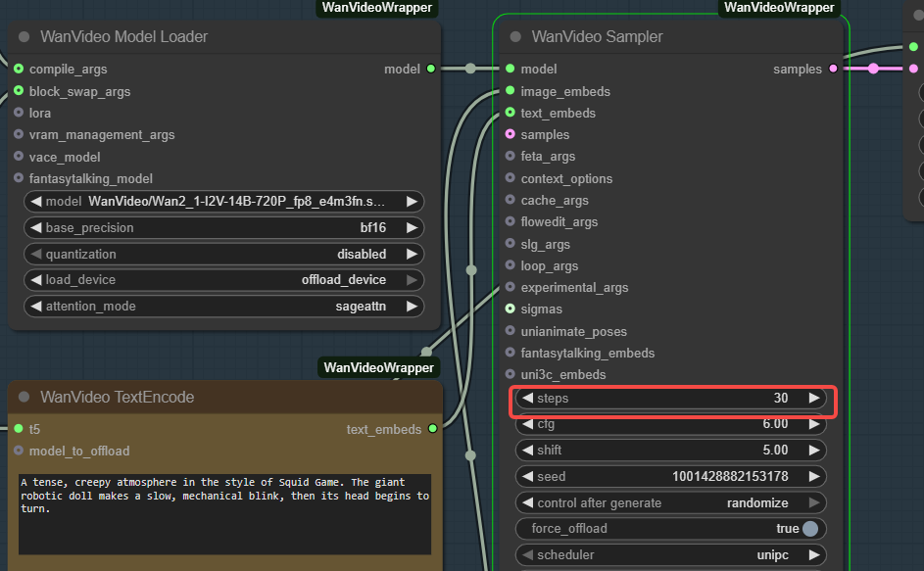
Task: Click the block_swap_args input socket
Action: [19, 91]
